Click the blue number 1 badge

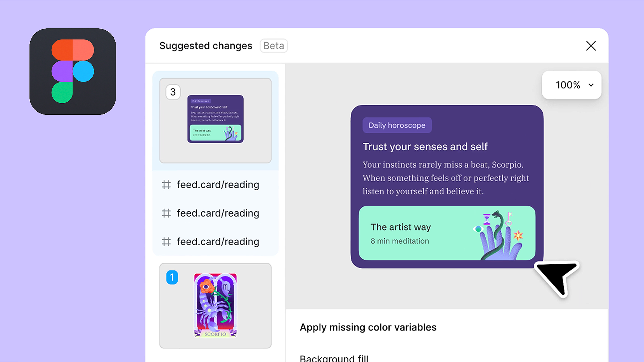(172, 277)
